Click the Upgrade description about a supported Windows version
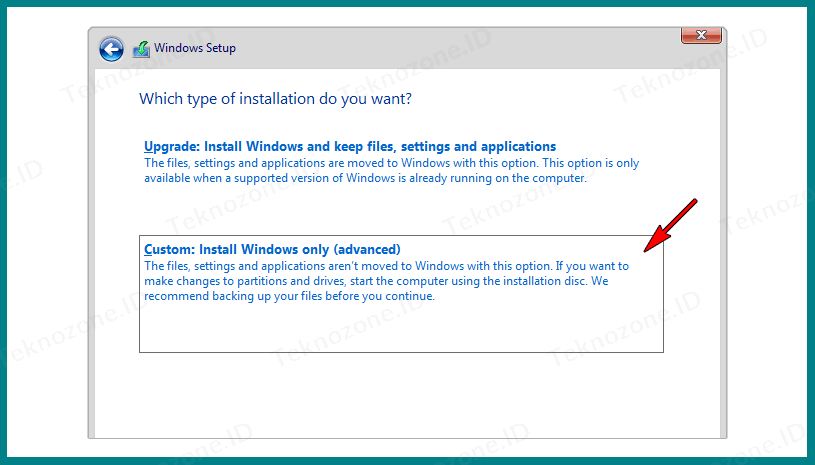Viewport: 815px width, 465px height. coord(391,170)
